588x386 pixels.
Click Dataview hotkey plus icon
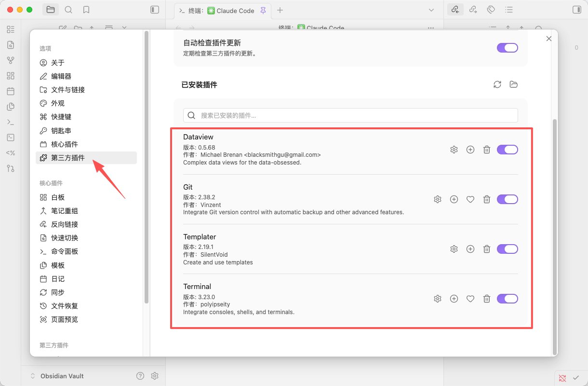click(x=470, y=150)
